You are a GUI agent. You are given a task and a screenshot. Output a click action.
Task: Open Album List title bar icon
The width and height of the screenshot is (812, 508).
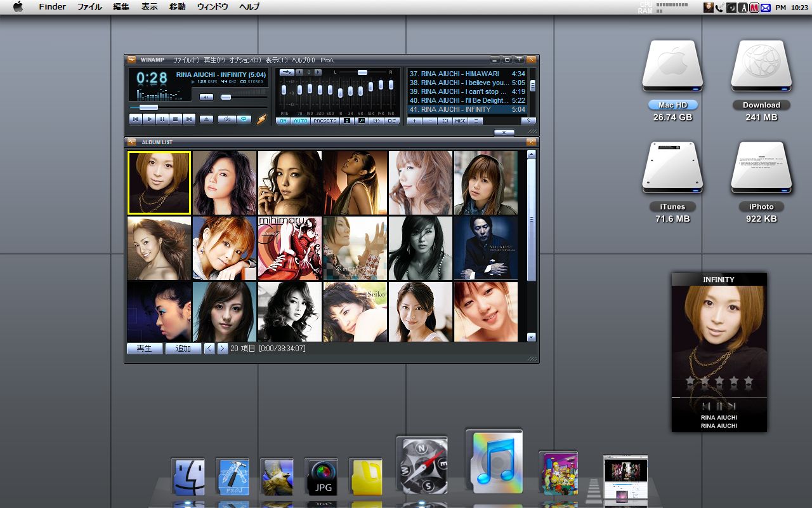point(132,142)
